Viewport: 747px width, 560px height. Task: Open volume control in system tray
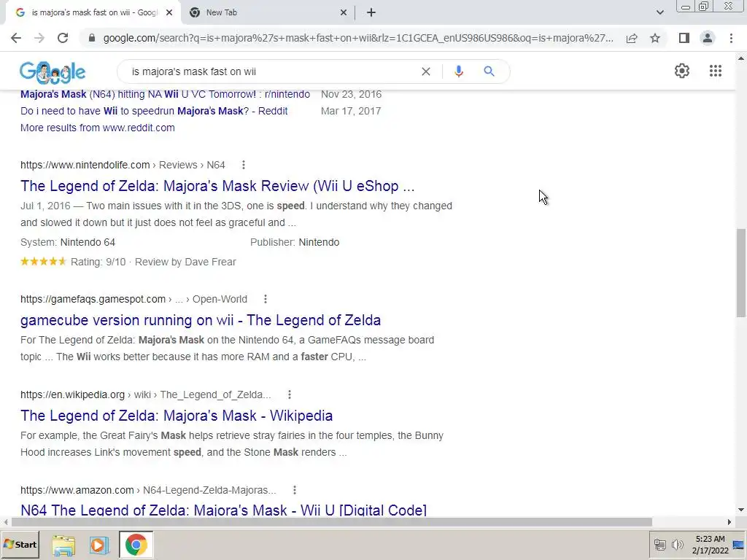tap(677, 545)
